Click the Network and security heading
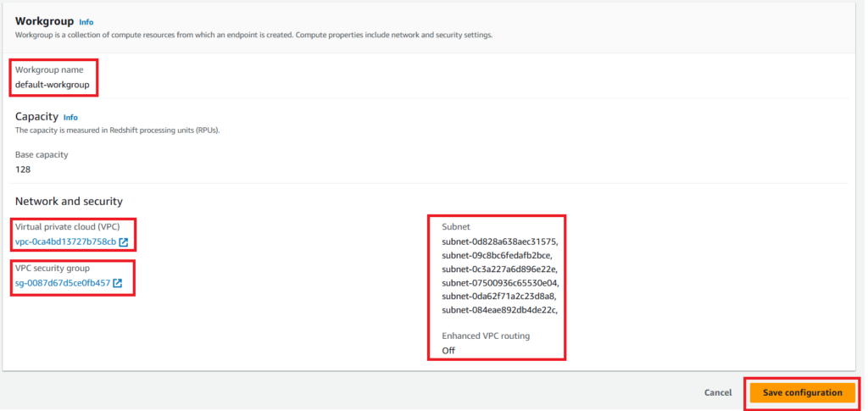The width and height of the screenshot is (868, 411). click(x=69, y=202)
